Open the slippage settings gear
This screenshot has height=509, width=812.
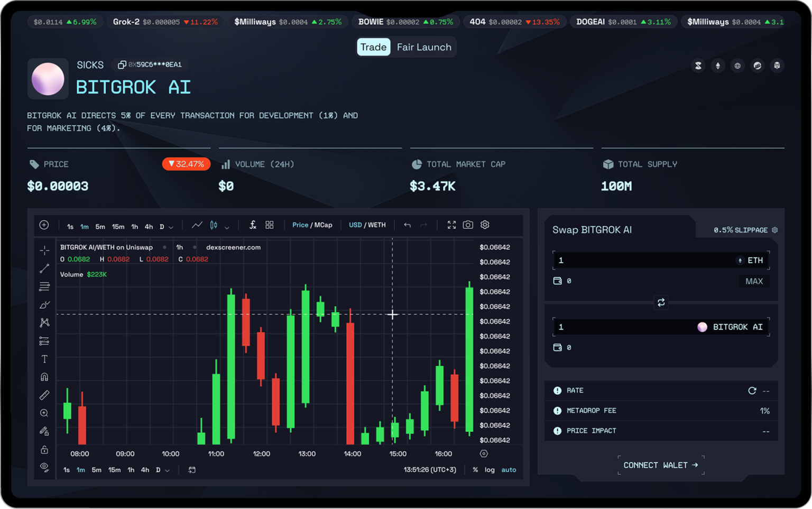click(x=774, y=230)
